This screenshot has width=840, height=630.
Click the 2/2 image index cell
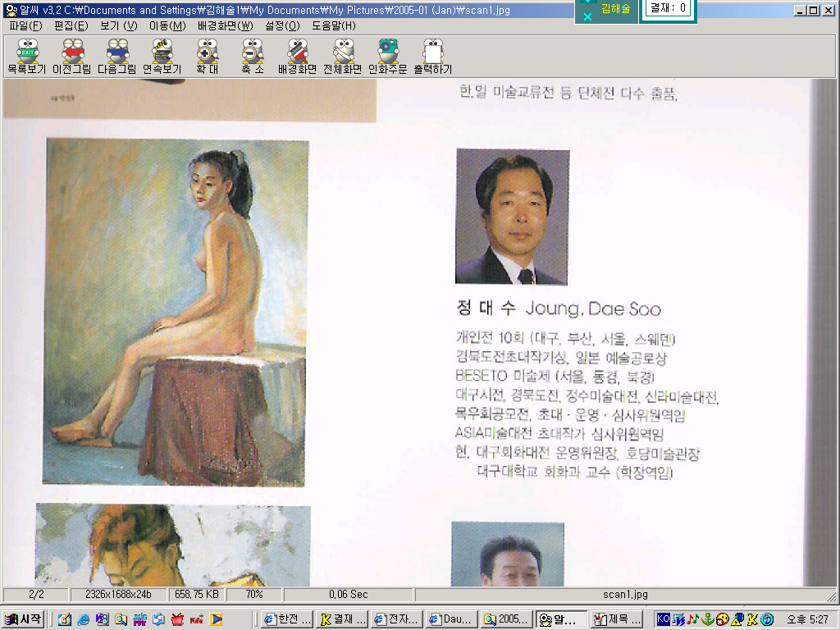coord(36,594)
